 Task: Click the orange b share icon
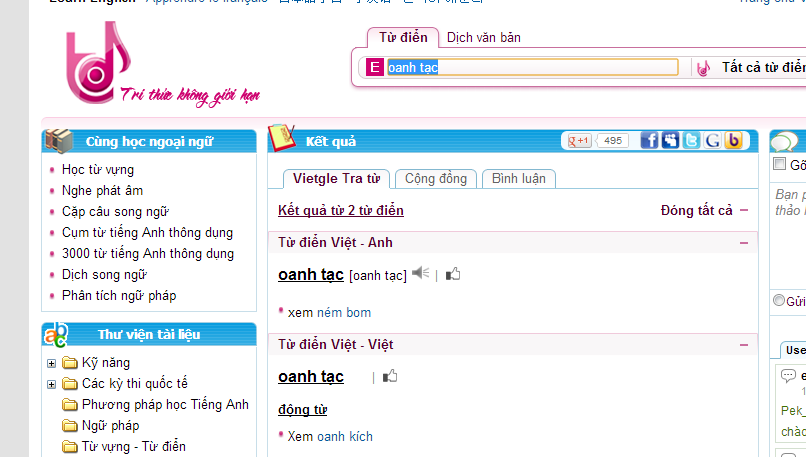coord(734,140)
